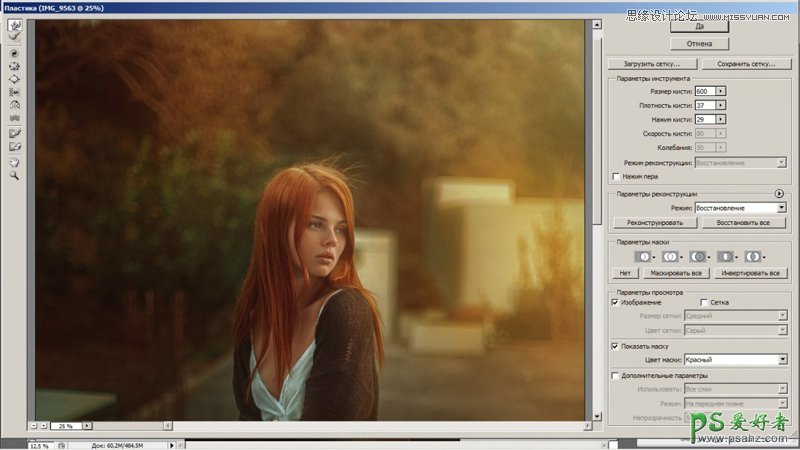800x450 pixels.
Task: Enable Дополнительные параметры checkbox
Action: tap(616, 375)
